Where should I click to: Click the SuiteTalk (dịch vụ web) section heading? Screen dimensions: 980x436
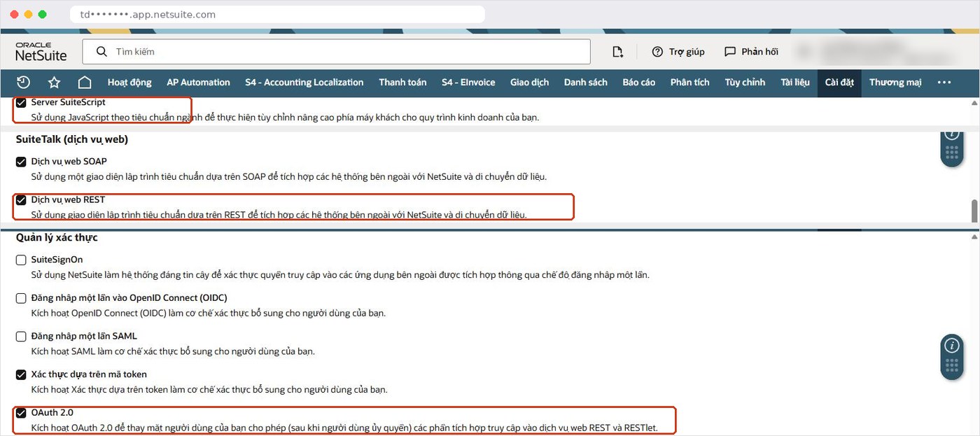tap(72, 139)
